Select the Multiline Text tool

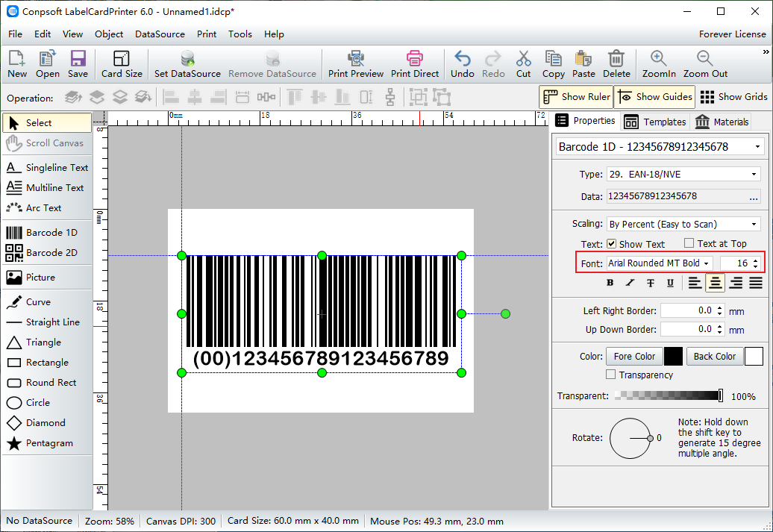click(x=47, y=188)
